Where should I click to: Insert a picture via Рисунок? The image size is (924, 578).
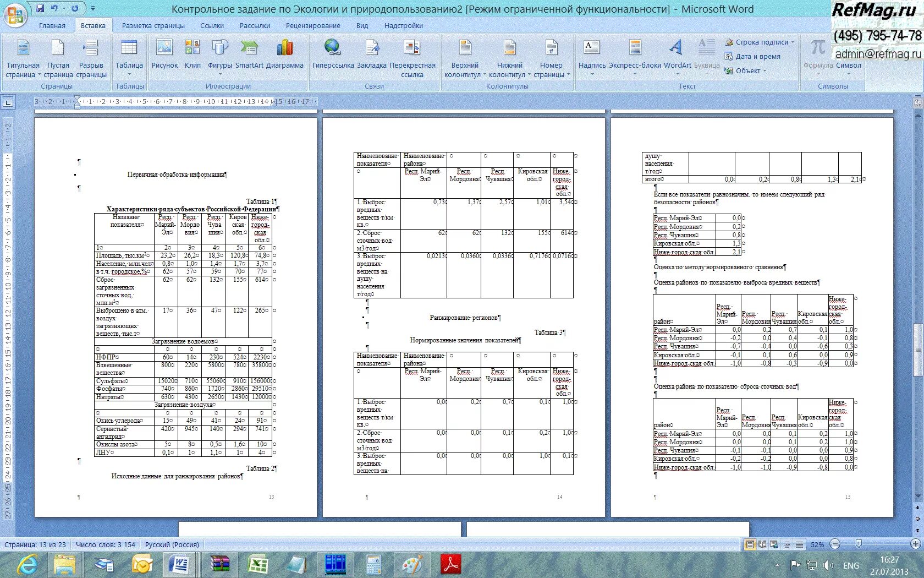pyautogui.click(x=164, y=54)
